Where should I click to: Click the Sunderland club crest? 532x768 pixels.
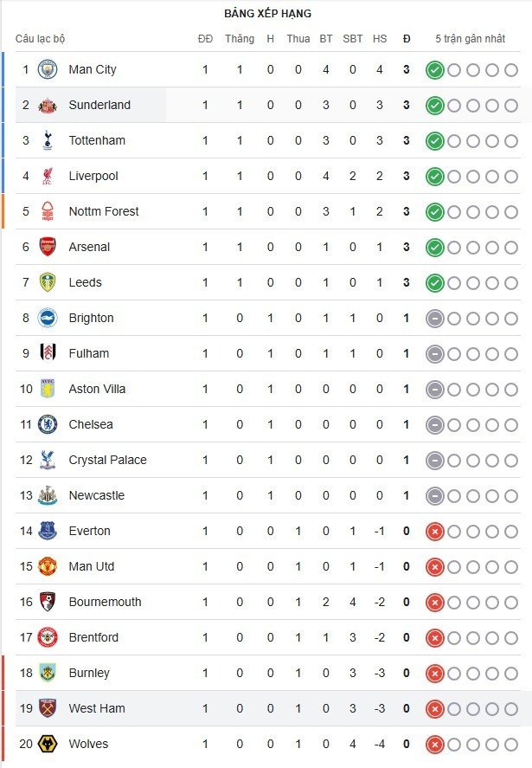pos(48,105)
